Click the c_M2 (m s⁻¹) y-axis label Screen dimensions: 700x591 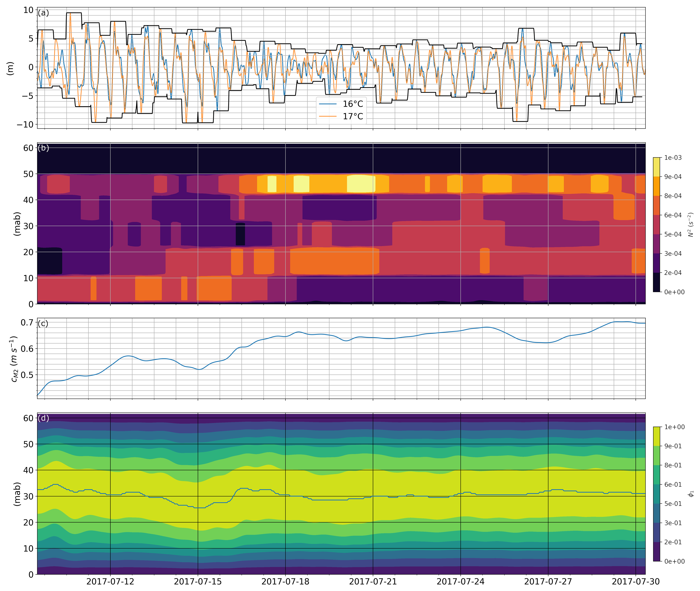[x=14, y=359]
